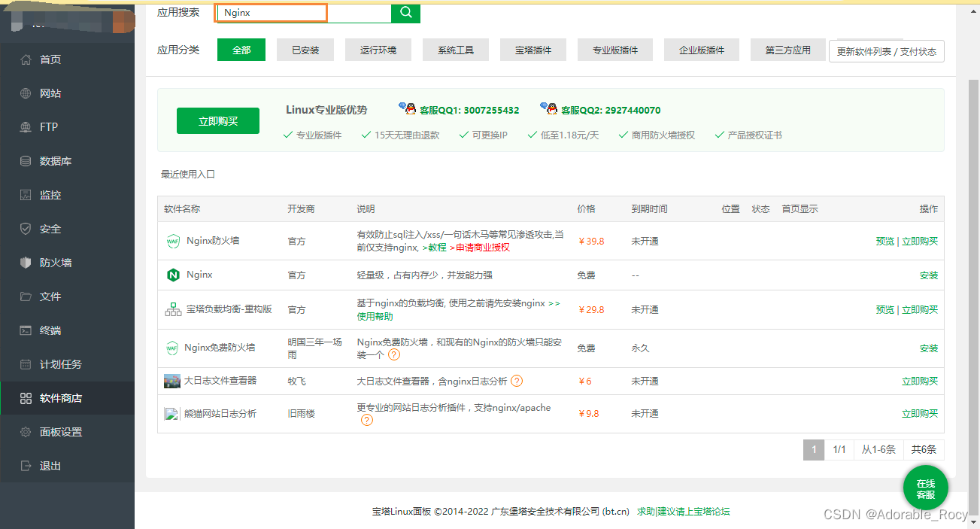Open the >申请商业授权 link
The width and height of the screenshot is (980, 529).
[x=480, y=248]
